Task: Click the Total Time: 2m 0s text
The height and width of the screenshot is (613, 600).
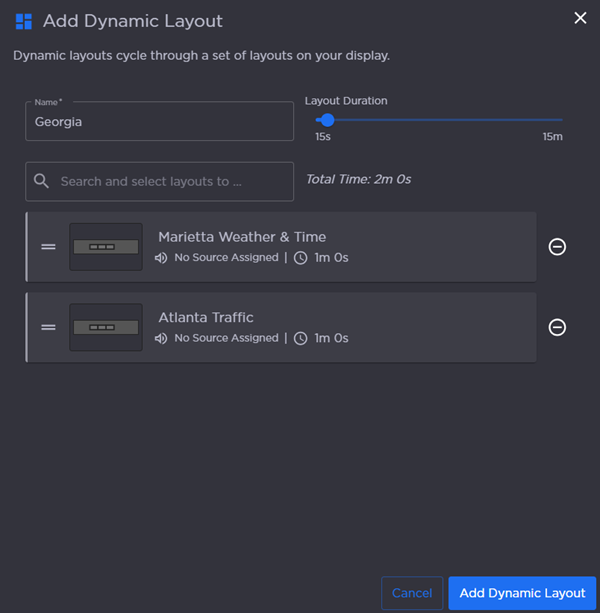Action: tap(358, 179)
